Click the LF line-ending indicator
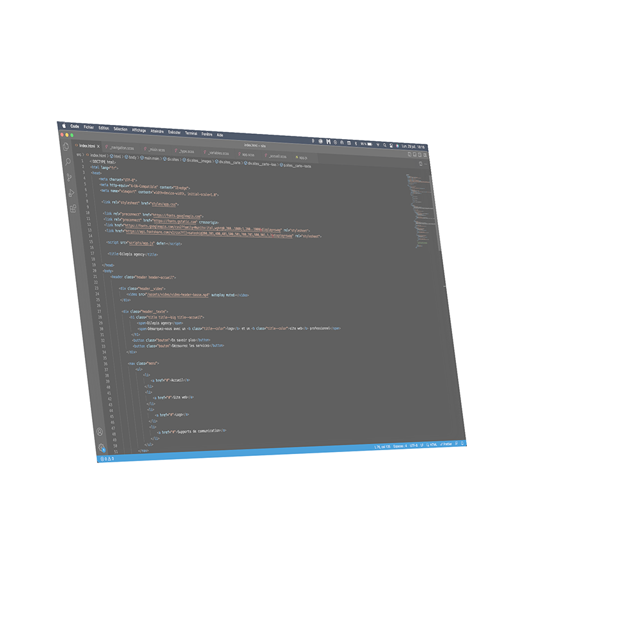Viewport: 644px width, 644px height. [422, 444]
